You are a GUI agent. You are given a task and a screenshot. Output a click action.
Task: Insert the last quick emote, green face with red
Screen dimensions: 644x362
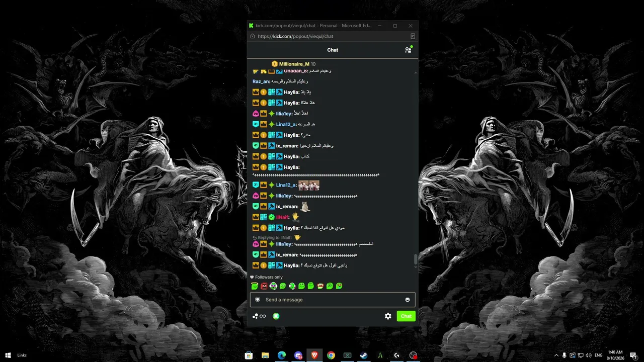[x=339, y=286]
